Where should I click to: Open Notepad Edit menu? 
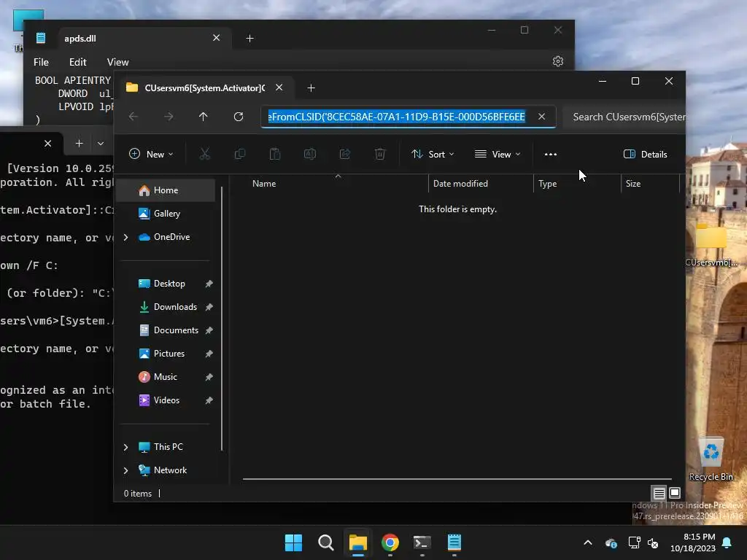click(77, 62)
